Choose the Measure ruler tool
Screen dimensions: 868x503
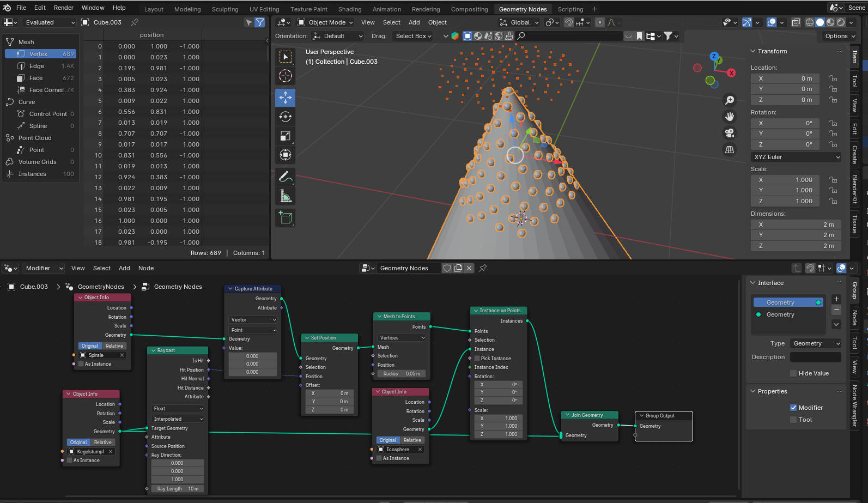(285, 196)
